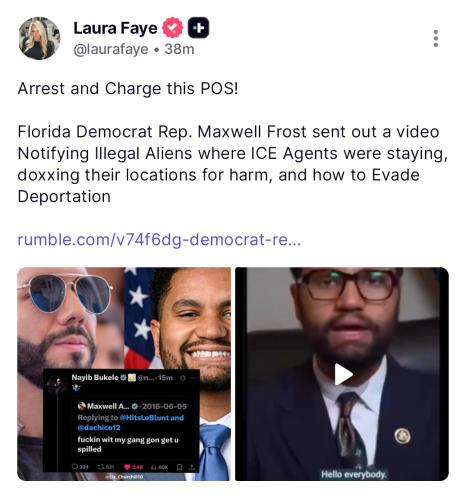Open Laura Faye's profile avatar
The image size is (466, 500).
[x=39, y=38]
